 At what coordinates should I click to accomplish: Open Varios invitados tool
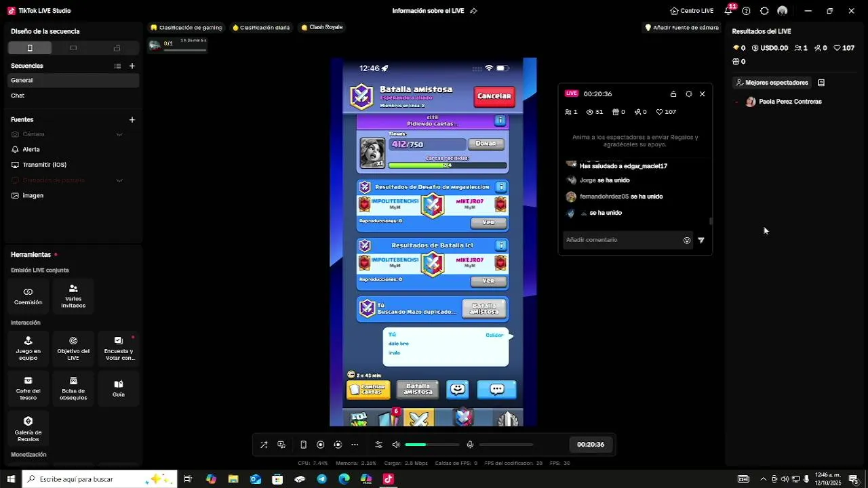73,296
